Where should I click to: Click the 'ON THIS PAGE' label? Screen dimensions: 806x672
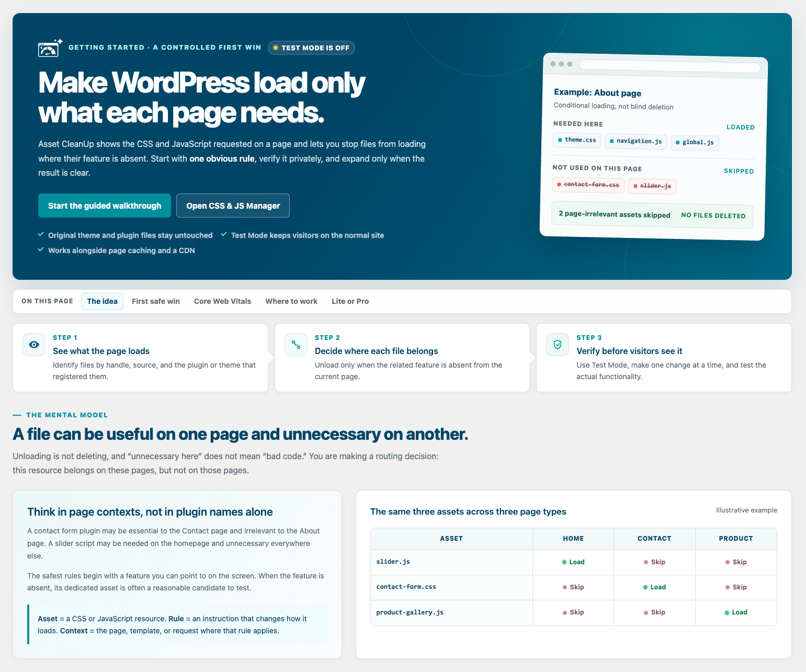pyautogui.click(x=47, y=301)
